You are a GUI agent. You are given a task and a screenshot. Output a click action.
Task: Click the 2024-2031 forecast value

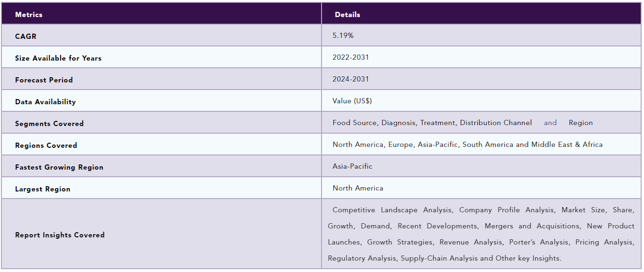(x=351, y=79)
